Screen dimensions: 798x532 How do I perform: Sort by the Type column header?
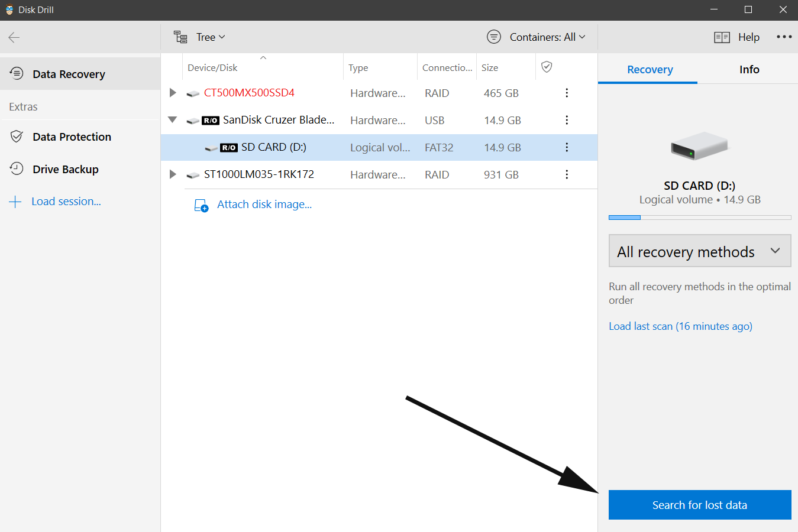pyautogui.click(x=380, y=67)
